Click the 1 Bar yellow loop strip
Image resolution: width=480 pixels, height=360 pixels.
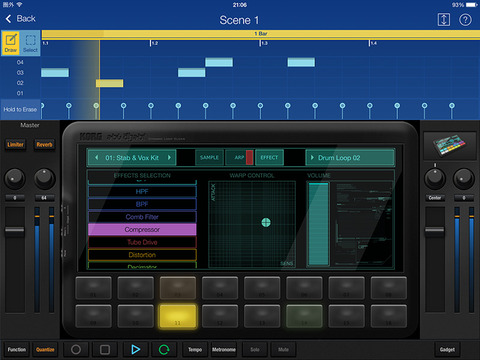(x=261, y=34)
